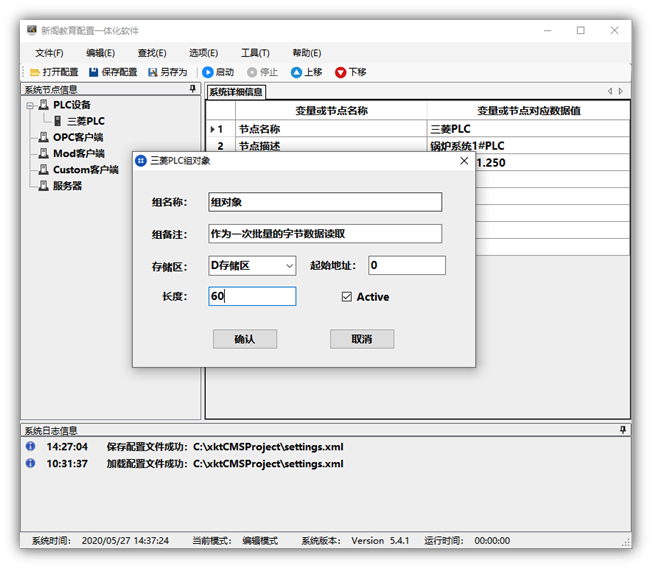Image resolution: width=653 pixels, height=569 pixels.
Task: Select the 服务器 tree item label
Action: (x=67, y=186)
